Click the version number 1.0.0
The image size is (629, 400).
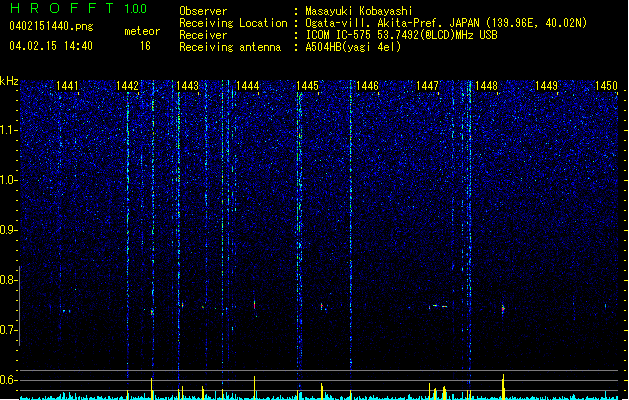tap(136, 9)
